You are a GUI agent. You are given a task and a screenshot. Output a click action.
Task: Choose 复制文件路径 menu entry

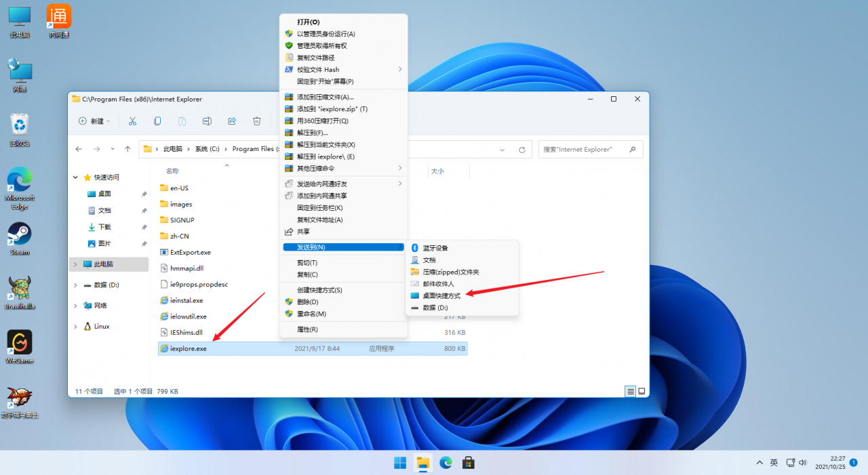343,58
